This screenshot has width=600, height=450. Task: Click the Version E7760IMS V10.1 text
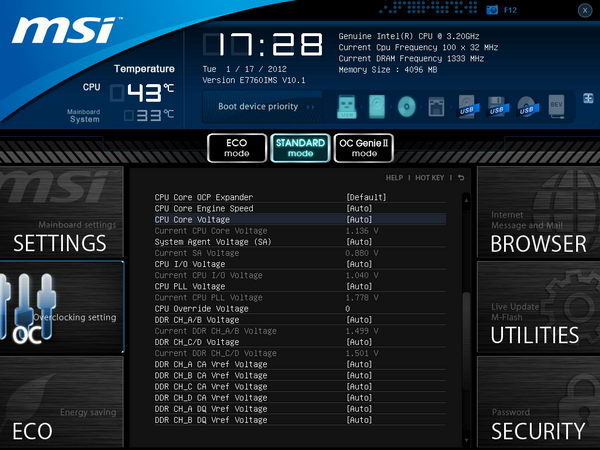[x=254, y=80]
